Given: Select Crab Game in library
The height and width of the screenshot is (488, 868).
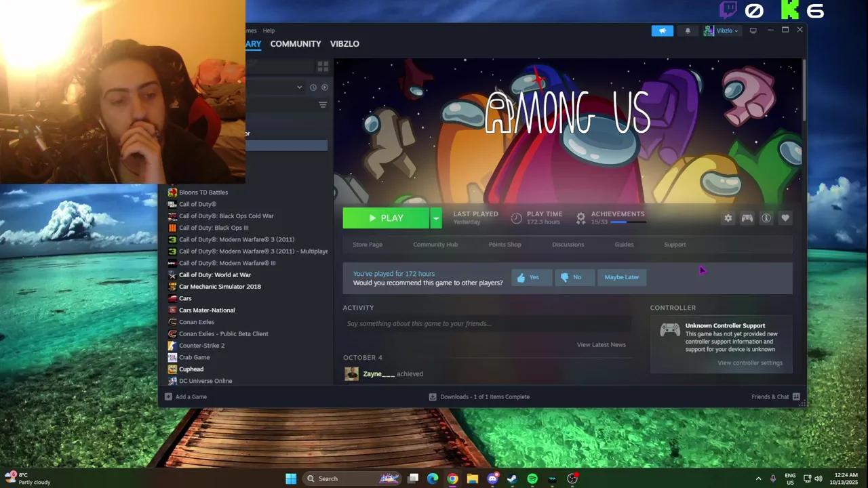Looking at the screenshot, I should tap(194, 357).
